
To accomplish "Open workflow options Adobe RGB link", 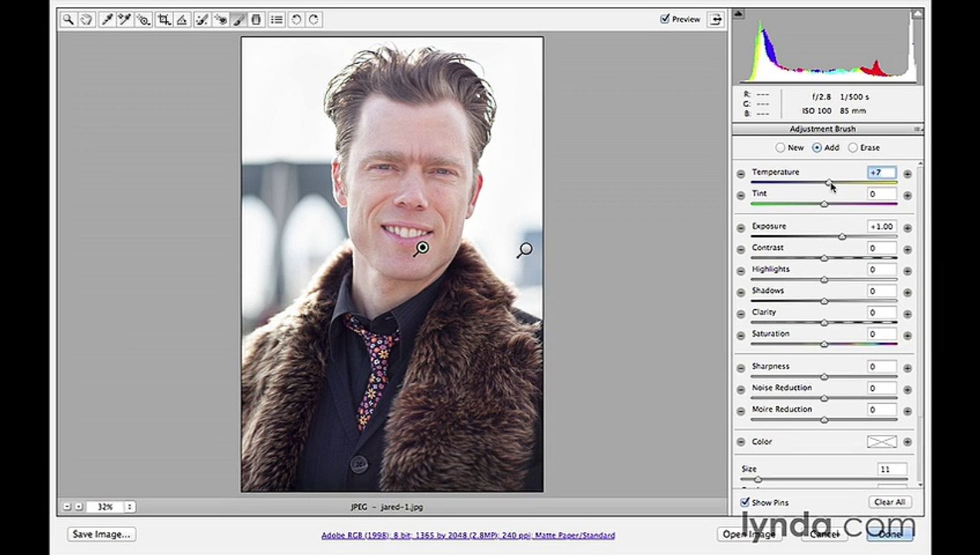I will tap(468, 535).
